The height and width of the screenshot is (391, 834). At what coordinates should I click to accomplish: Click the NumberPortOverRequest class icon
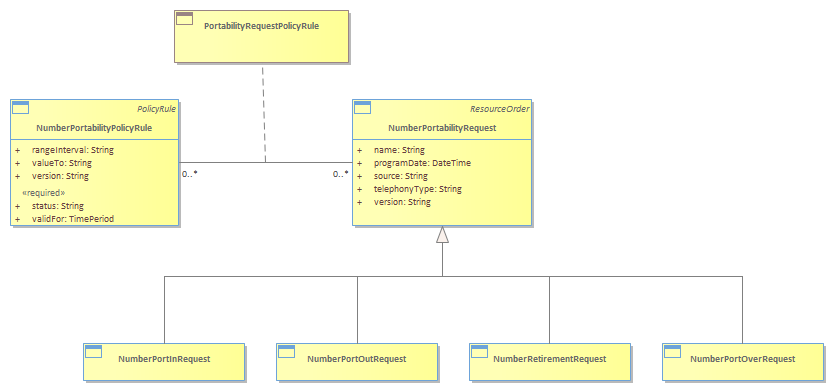tap(672, 351)
